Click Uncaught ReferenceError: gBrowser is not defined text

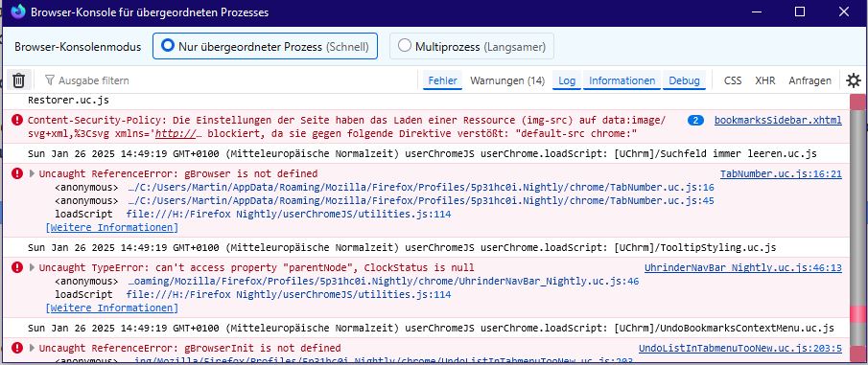click(x=178, y=174)
